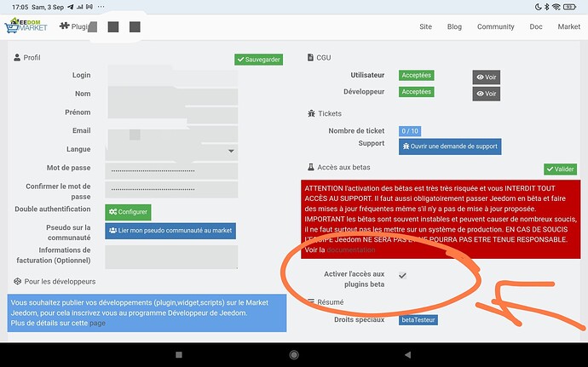This screenshot has width=588, height=367.
Task: Click the Accès aux betas flask icon
Action: point(310,167)
